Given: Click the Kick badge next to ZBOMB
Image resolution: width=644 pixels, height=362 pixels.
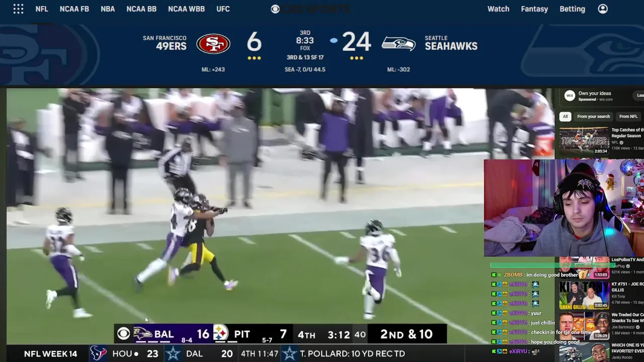Looking at the screenshot, I should pos(494,275).
